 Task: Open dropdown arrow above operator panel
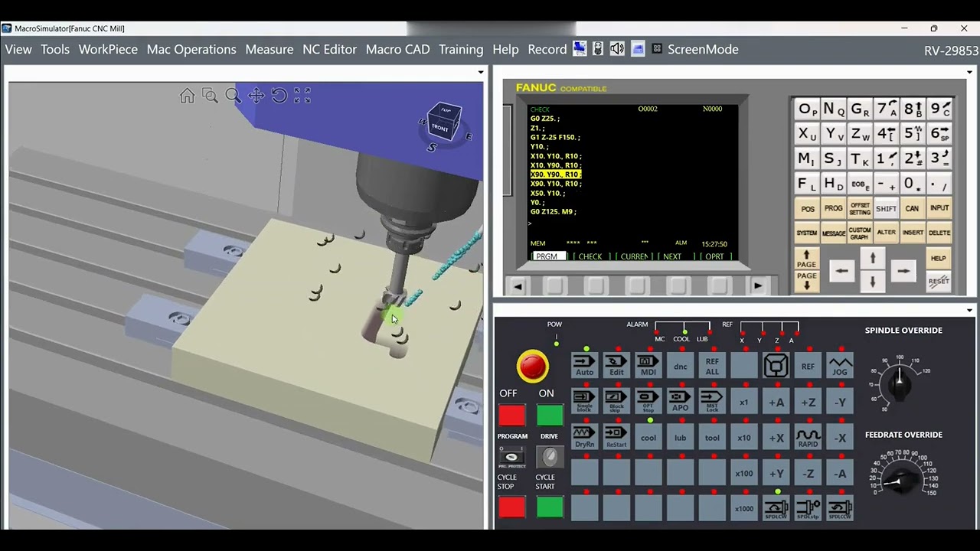click(x=971, y=311)
